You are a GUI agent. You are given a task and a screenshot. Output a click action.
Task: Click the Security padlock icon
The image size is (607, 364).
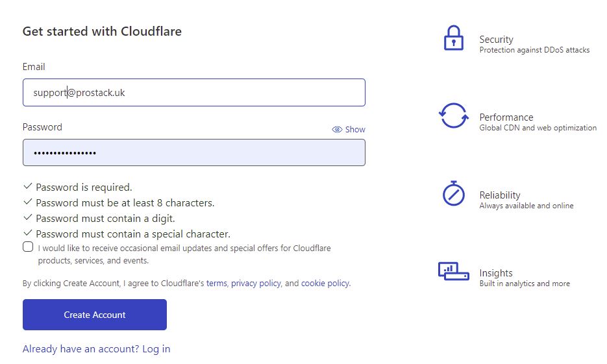point(453,38)
